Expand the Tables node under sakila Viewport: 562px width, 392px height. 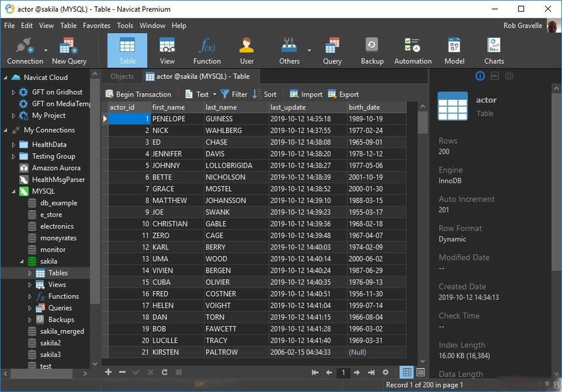30,273
